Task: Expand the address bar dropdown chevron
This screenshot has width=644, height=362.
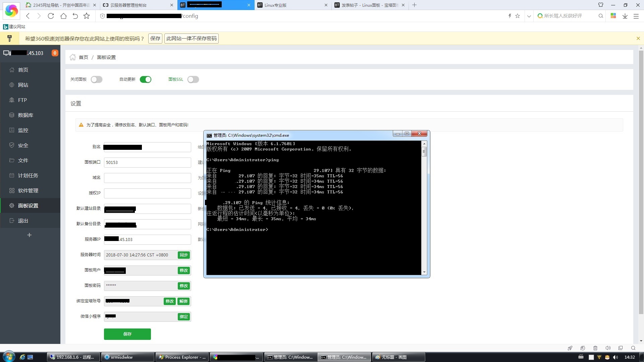Action: (529, 16)
